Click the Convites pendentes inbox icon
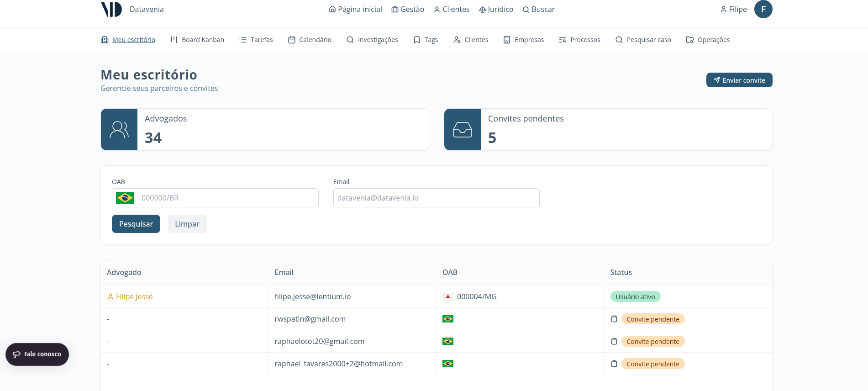This screenshot has width=868, height=391. pyautogui.click(x=462, y=130)
